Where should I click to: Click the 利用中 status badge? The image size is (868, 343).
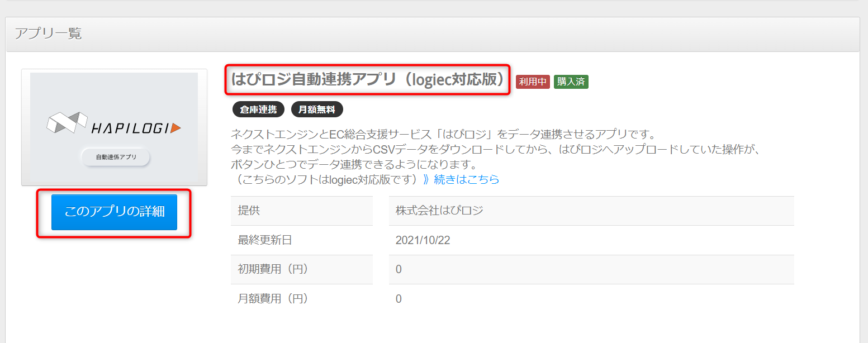pos(533,82)
